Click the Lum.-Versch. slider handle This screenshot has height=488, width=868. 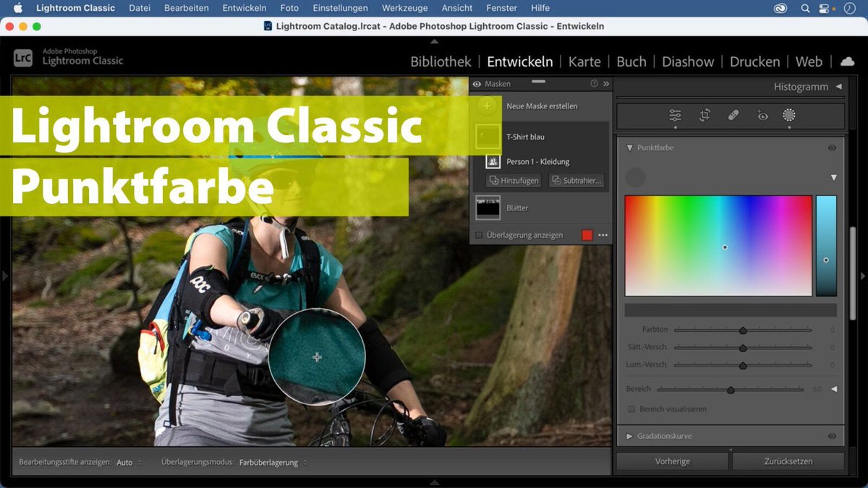(x=743, y=365)
